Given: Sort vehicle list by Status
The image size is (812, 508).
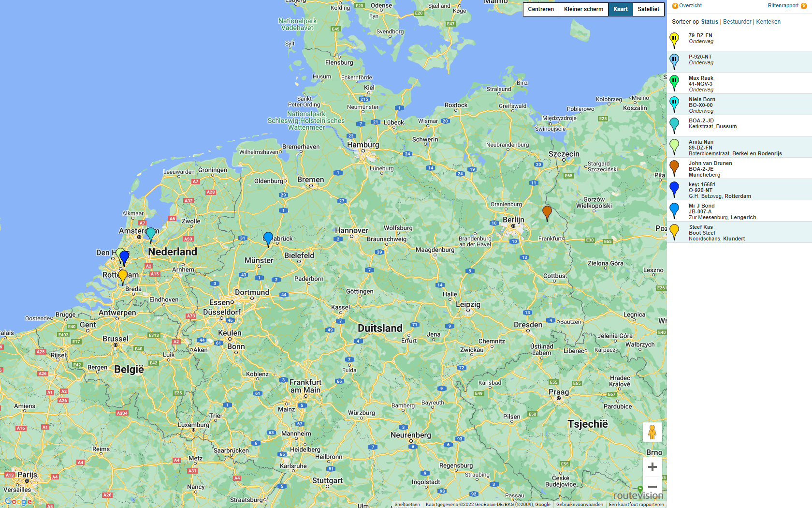Looking at the screenshot, I should pos(710,22).
